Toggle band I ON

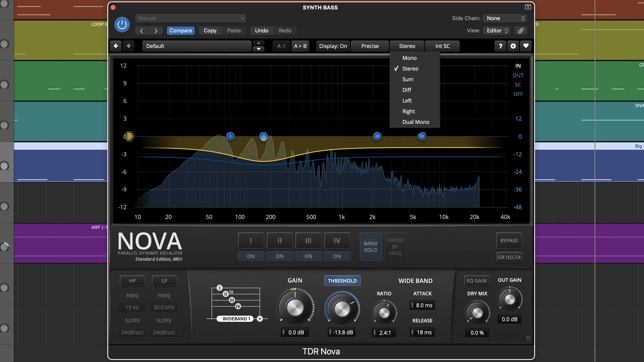tap(251, 256)
